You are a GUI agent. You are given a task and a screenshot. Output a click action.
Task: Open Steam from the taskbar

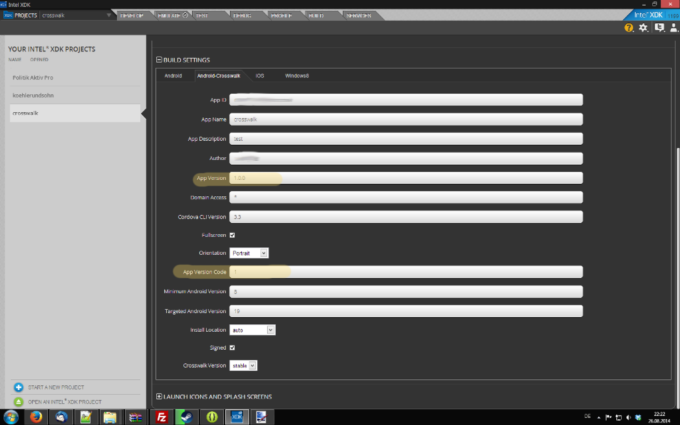[186, 417]
